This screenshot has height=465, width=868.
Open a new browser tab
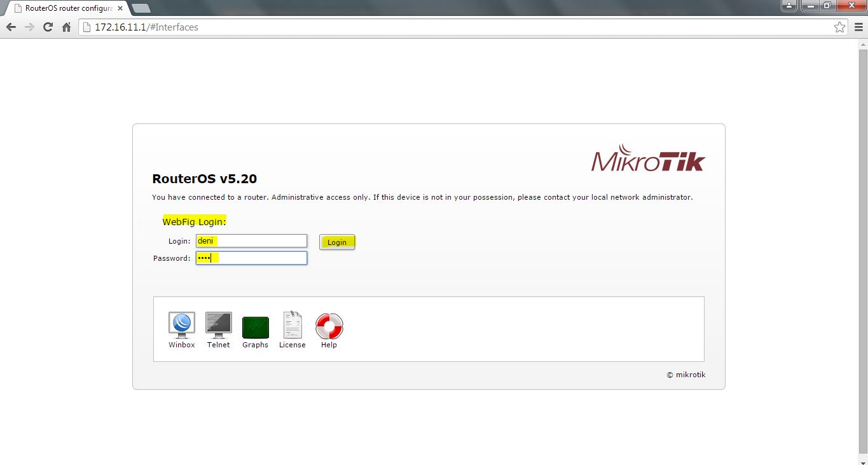point(141,8)
